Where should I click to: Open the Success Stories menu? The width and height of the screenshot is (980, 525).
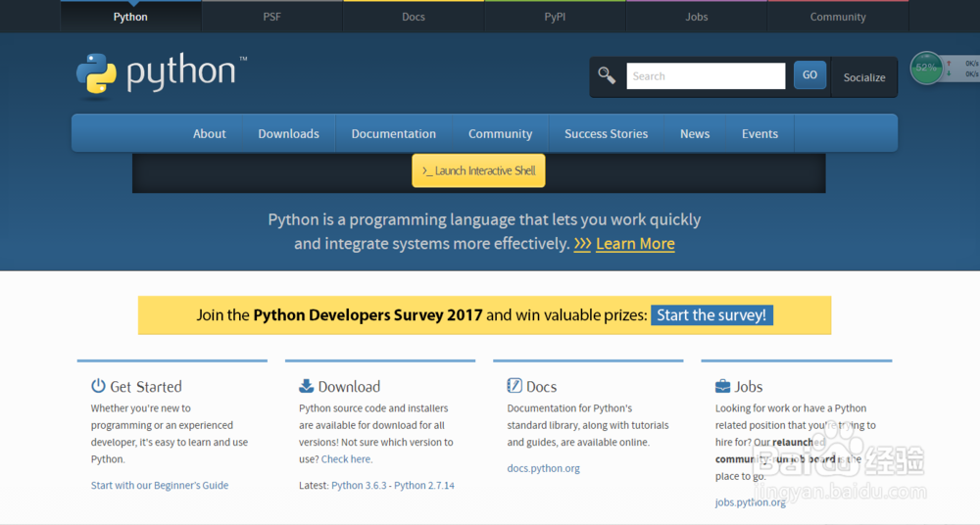(x=607, y=134)
